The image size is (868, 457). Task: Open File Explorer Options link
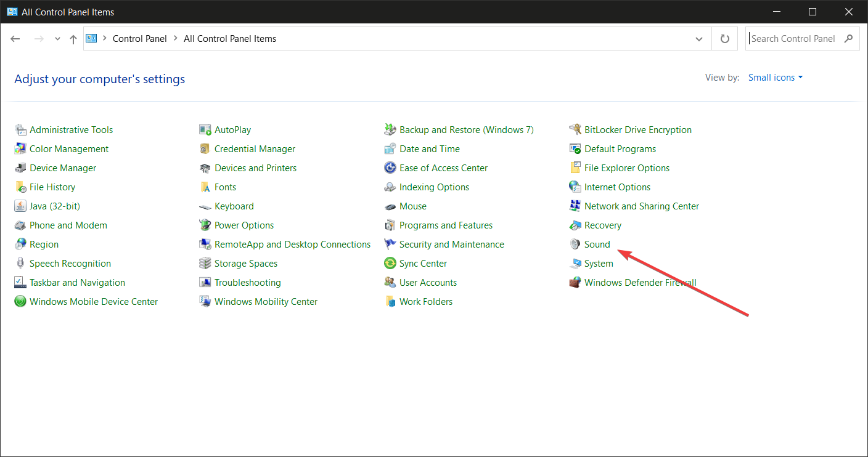coord(627,168)
